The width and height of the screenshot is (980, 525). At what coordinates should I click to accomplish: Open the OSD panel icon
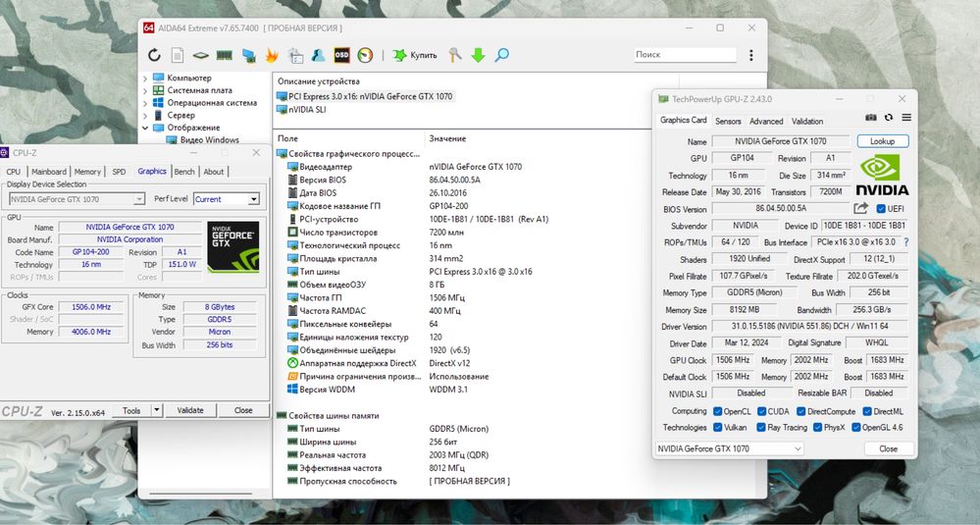point(341,55)
